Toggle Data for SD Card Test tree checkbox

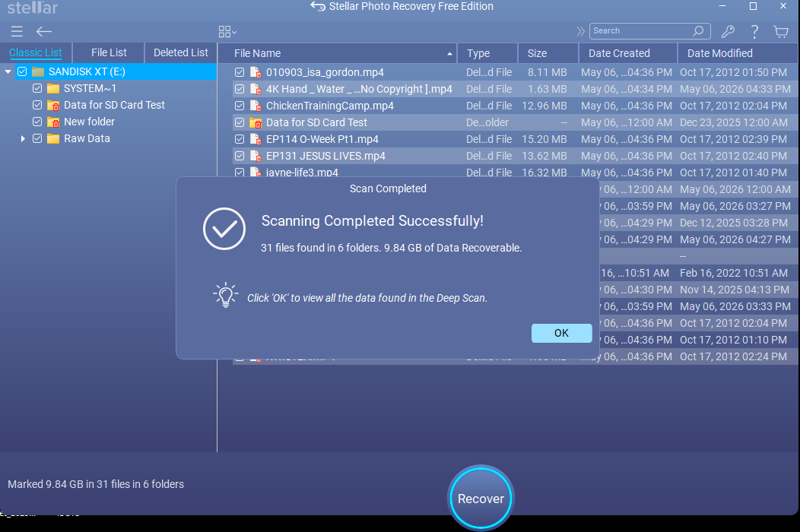coord(37,105)
